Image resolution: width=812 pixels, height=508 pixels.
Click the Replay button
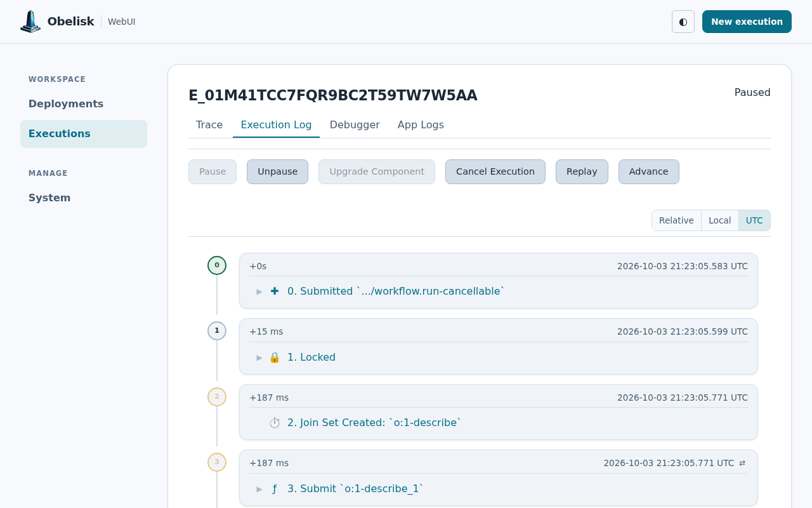tap(582, 171)
